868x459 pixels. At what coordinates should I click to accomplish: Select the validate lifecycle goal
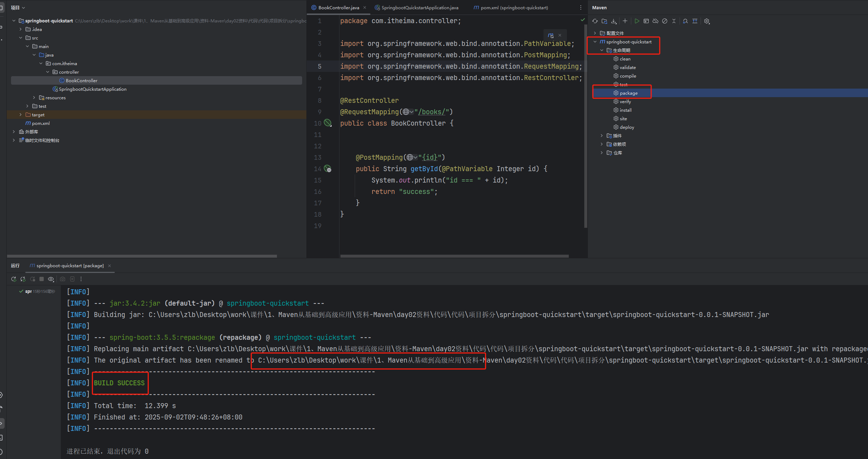click(x=625, y=67)
